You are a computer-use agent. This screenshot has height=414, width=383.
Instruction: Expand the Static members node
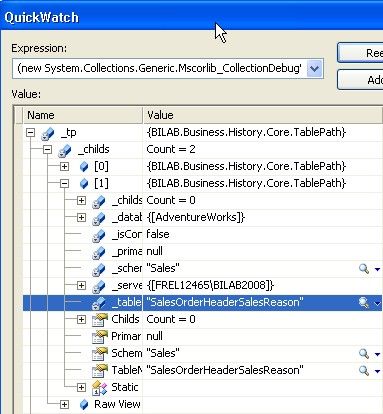(x=81, y=387)
